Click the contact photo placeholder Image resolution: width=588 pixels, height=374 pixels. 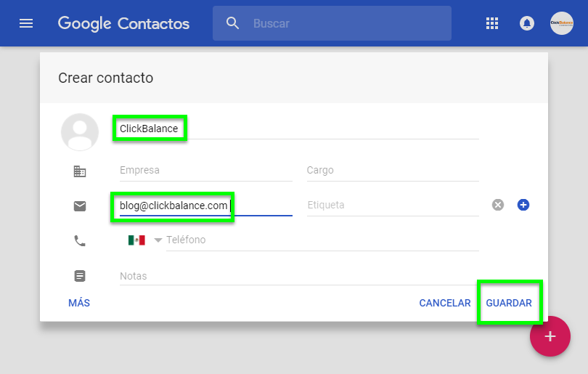pos(80,132)
